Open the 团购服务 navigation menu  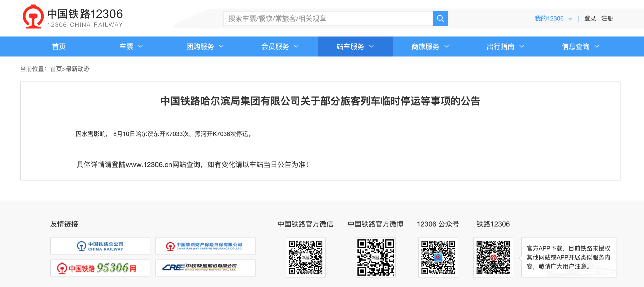[200, 46]
